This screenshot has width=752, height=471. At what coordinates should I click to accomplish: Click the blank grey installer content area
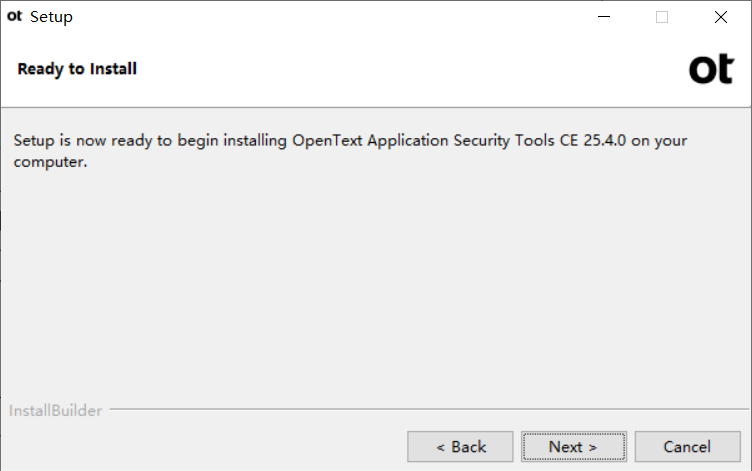[376, 283]
